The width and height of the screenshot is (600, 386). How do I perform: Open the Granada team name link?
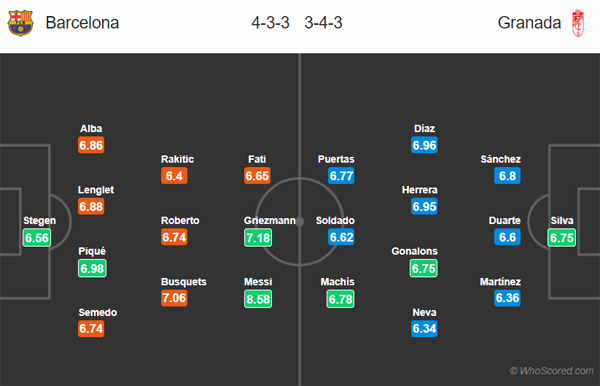529,23
